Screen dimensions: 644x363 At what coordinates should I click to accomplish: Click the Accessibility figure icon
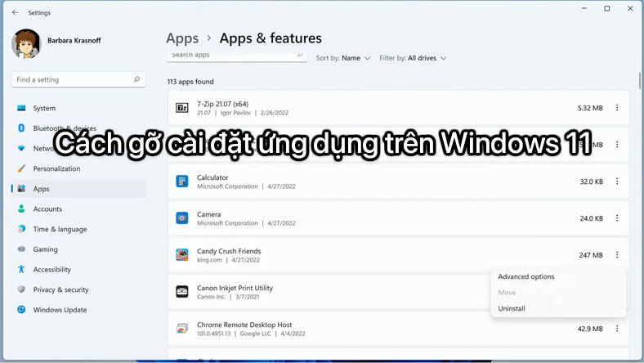point(21,269)
